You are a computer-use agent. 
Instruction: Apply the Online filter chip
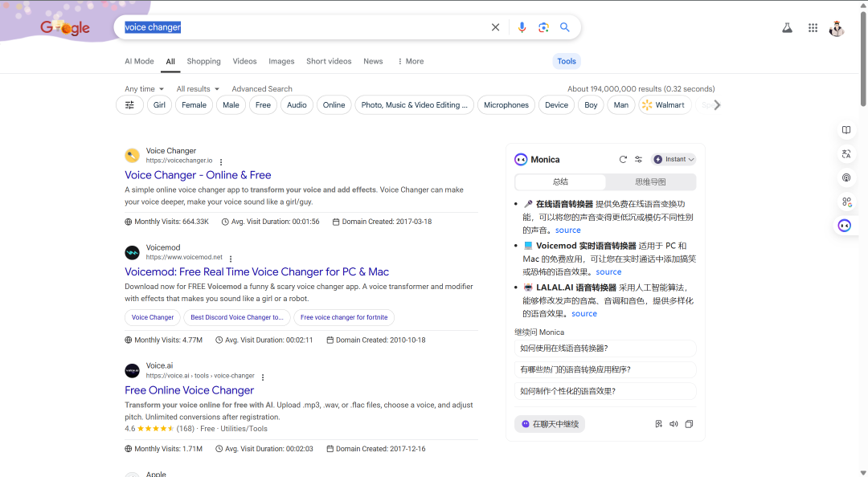tap(334, 105)
